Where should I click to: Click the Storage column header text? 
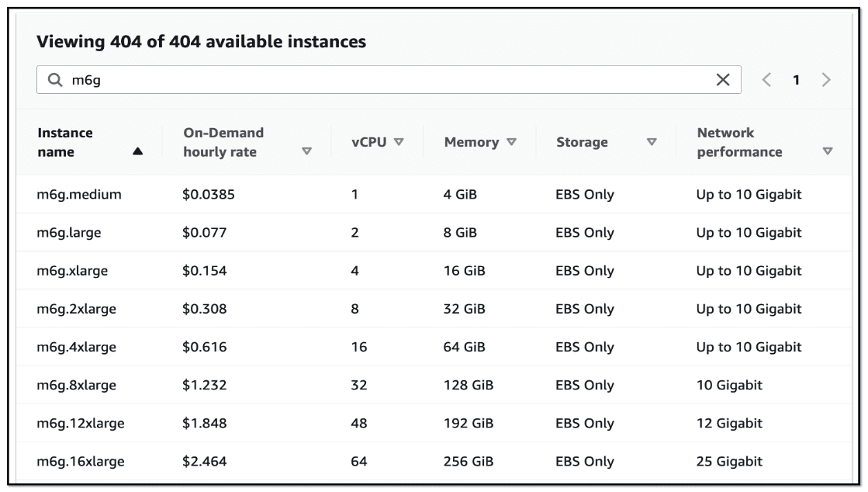tap(582, 142)
